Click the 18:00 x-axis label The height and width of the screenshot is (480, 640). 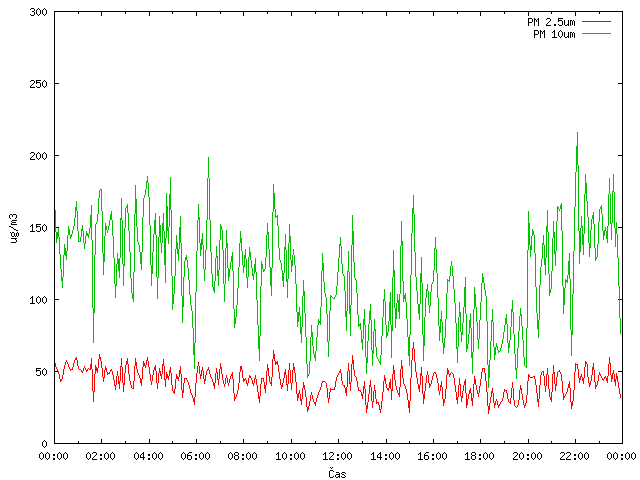pyautogui.click(x=480, y=456)
